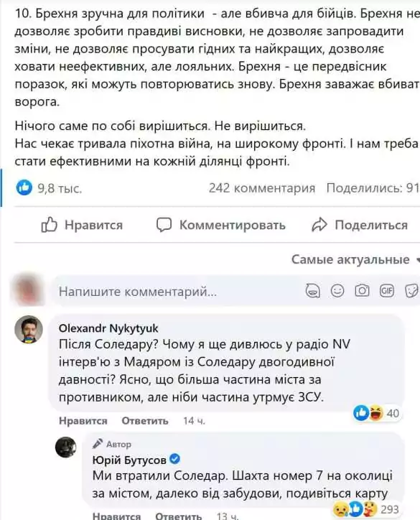View reactions with count 40 on the comment
This screenshot has width=420, height=520.
coord(377,413)
